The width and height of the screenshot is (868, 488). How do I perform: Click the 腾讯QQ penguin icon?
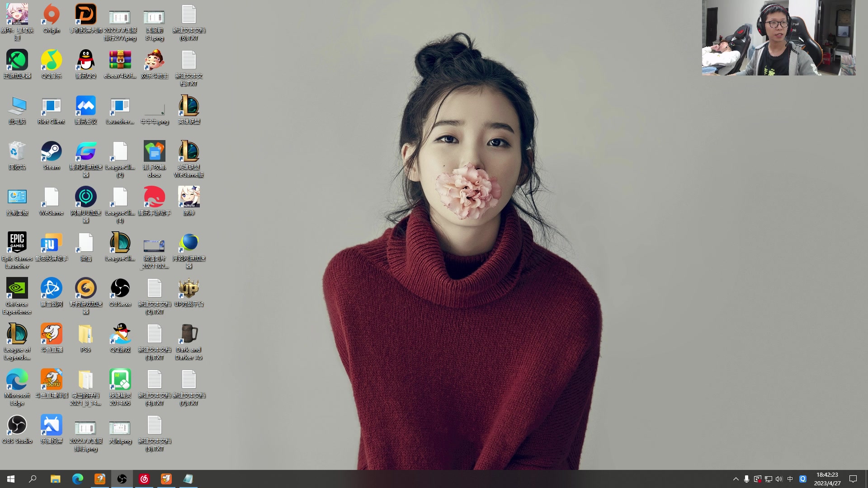[x=86, y=61]
